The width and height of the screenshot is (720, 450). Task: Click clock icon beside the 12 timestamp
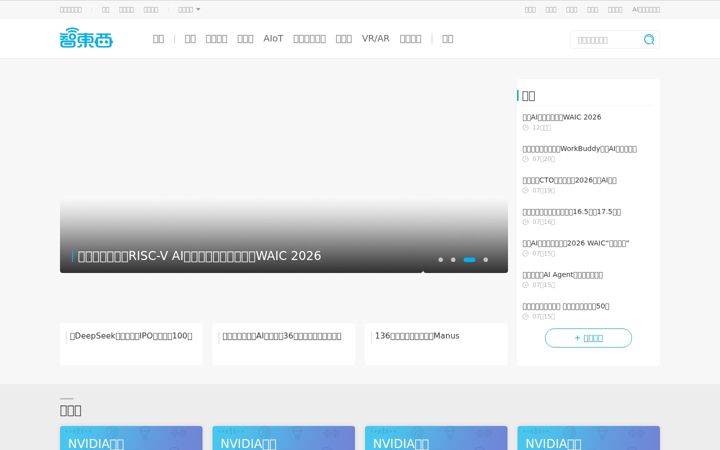(x=525, y=128)
